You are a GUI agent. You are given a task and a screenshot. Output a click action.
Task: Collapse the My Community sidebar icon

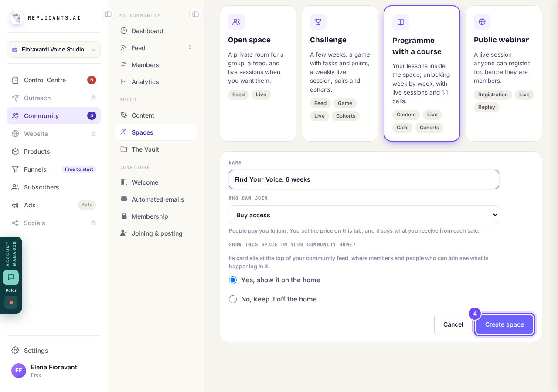coord(195,14)
